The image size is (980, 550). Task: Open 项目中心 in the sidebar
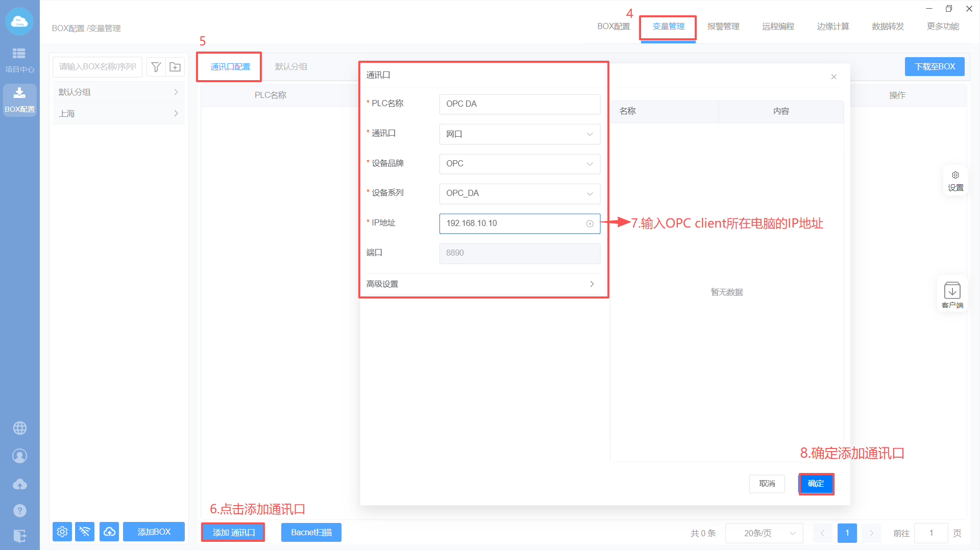pos(20,60)
